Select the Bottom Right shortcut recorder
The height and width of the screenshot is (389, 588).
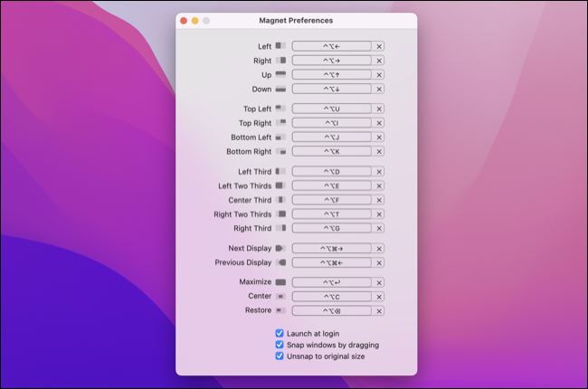pos(332,152)
